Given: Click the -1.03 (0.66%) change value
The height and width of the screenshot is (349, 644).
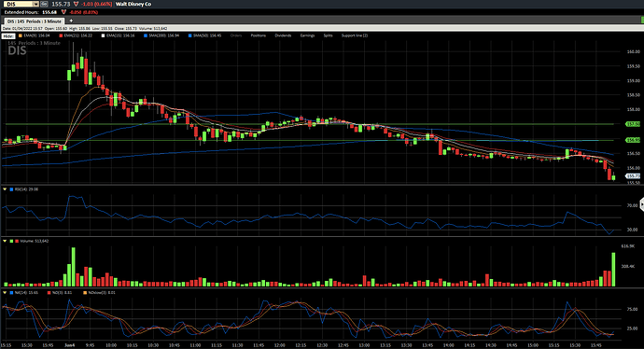Looking at the screenshot, I should point(96,4).
